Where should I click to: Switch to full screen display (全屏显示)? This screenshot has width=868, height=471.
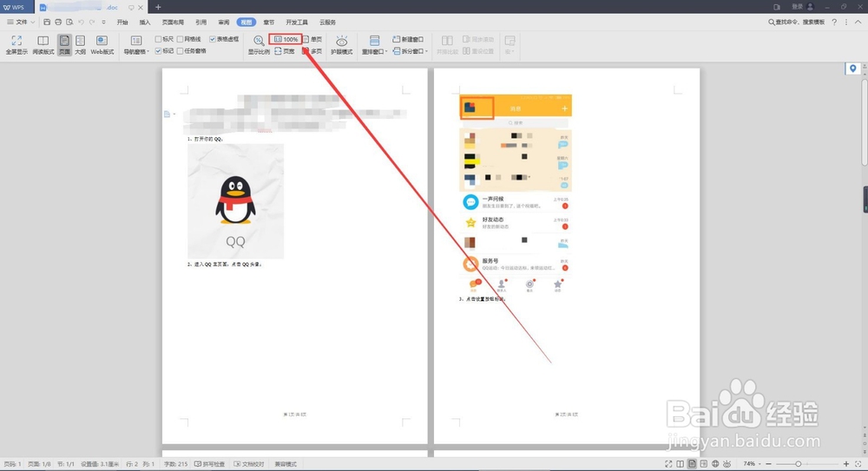tap(16, 45)
